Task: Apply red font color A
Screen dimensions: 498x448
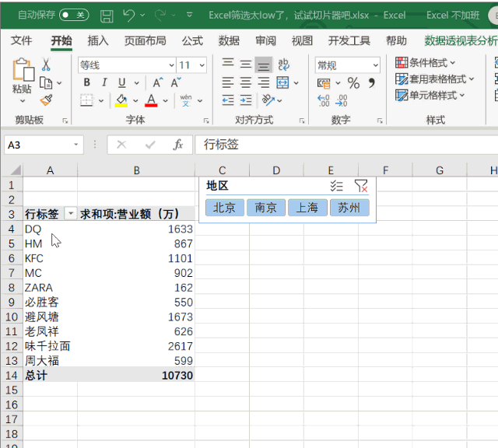Action: point(151,100)
